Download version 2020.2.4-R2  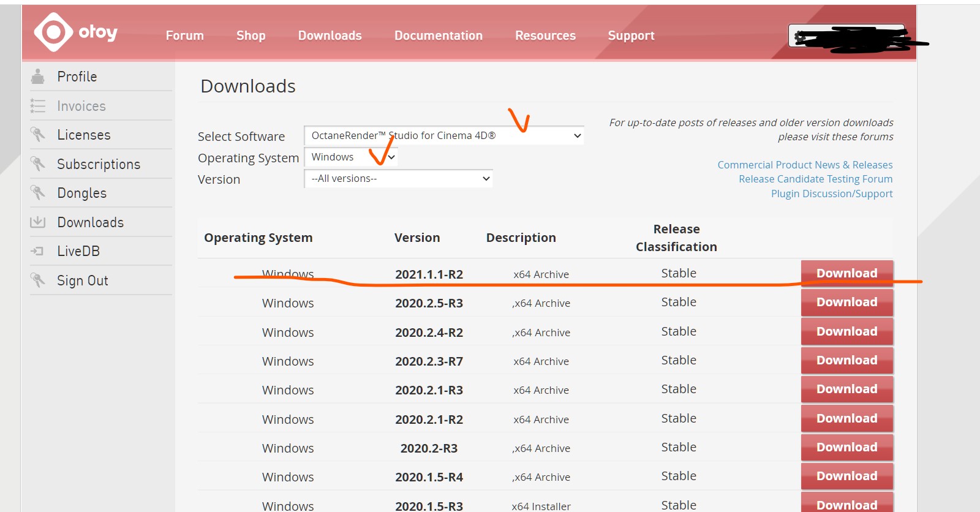point(847,331)
